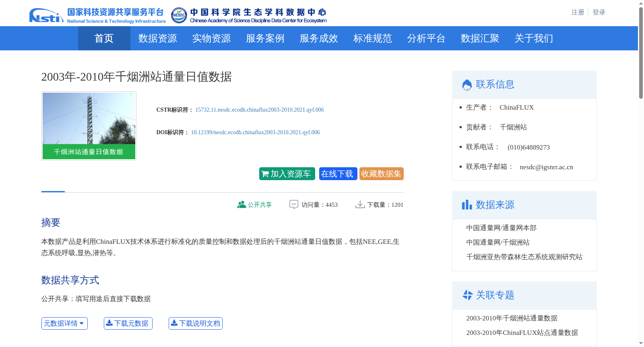Click the 关联专题 panel heading
Image resolution: width=644 pixels, height=347 pixels.
(495, 295)
